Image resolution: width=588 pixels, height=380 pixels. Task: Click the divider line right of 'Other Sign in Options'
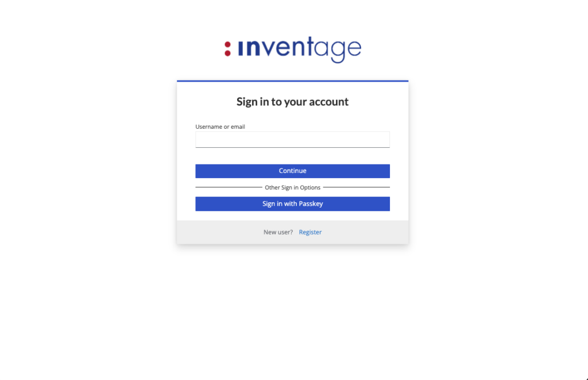(x=356, y=187)
